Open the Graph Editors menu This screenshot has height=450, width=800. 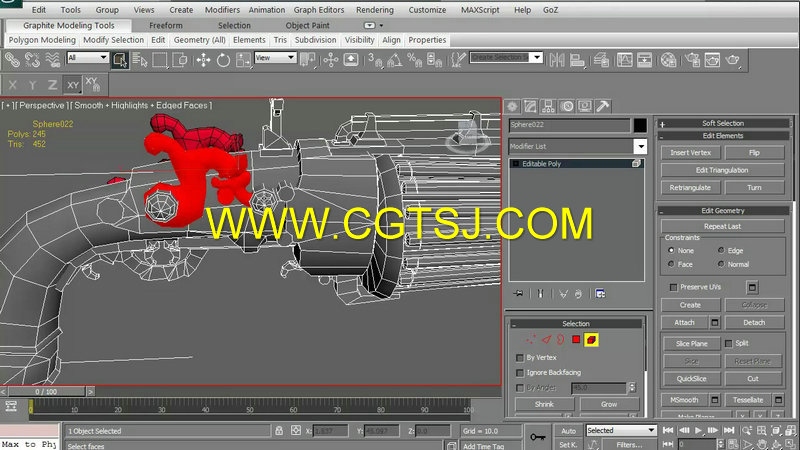point(319,10)
